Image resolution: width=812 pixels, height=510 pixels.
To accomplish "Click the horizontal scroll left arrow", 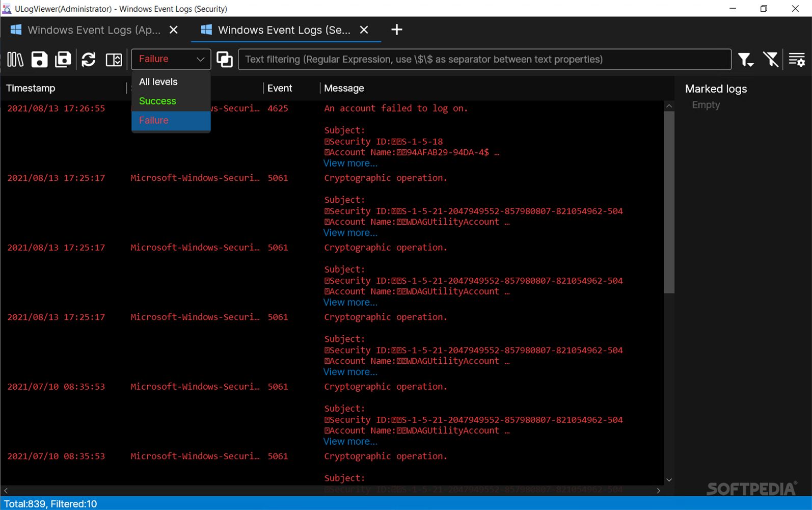I will tap(6, 491).
